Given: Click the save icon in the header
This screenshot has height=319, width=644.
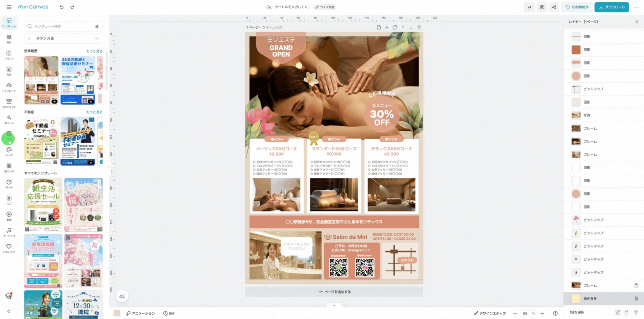Looking at the screenshot, I should point(542,7).
